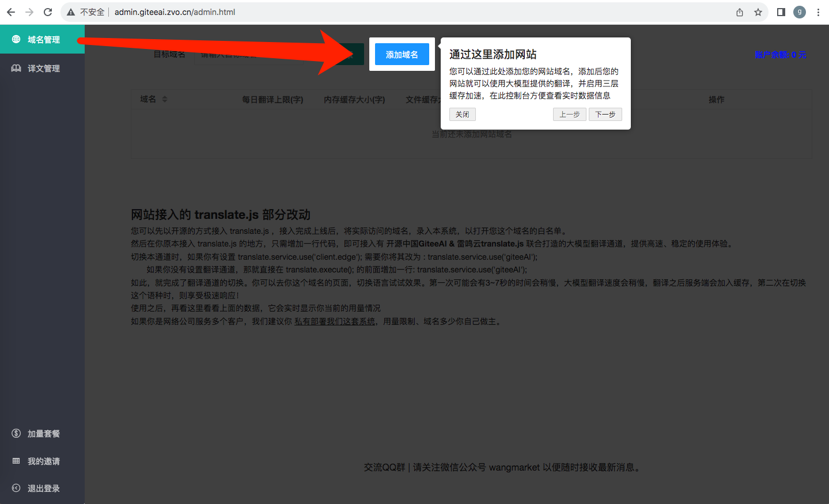Screen dimensions: 829x504
Task: Open the Chrome profile avatar
Action: [800, 12]
